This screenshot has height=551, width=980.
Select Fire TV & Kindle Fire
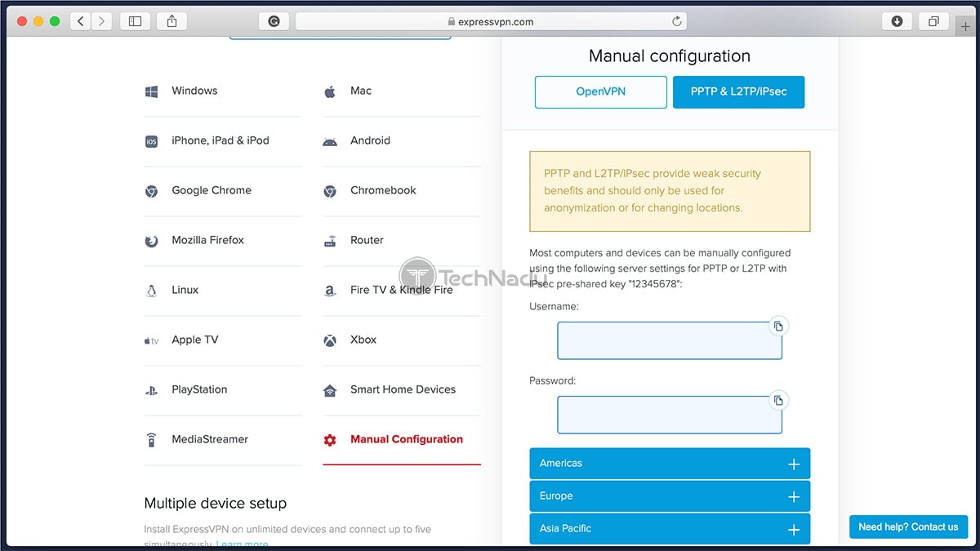401,290
